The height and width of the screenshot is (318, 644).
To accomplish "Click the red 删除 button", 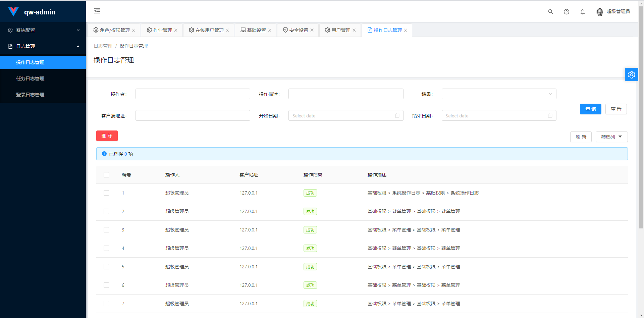I will [107, 136].
